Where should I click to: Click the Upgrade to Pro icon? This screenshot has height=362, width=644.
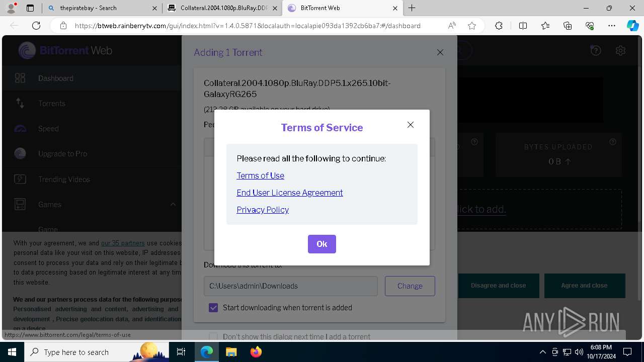click(x=20, y=154)
